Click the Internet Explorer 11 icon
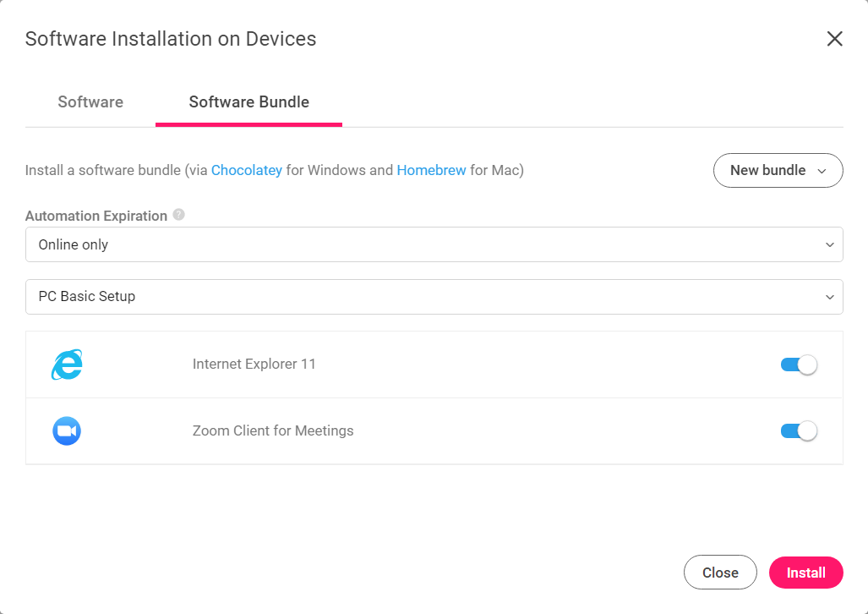The width and height of the screenshot is (868, 614). tap(67, 365)
